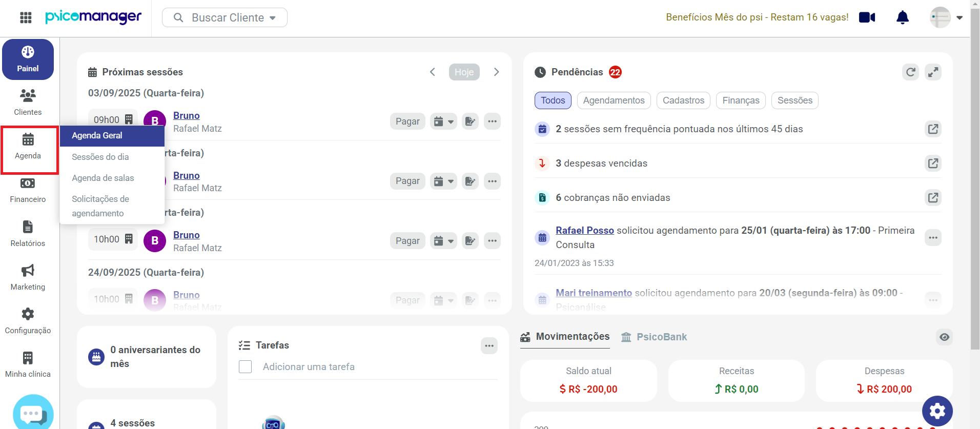
Task: Go to previous sessions period arrow
Action: pos(433,72)
